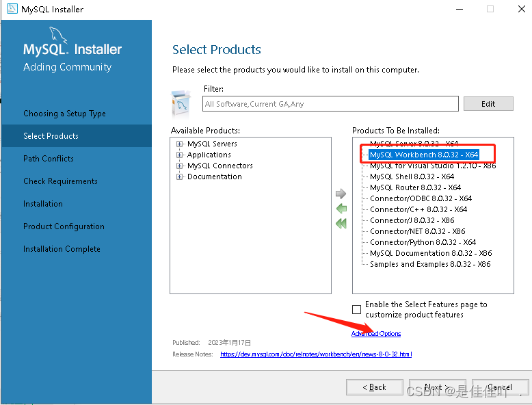
Task: Expand the MySQL Connectors tree node
Action: [x=179, y=166]
